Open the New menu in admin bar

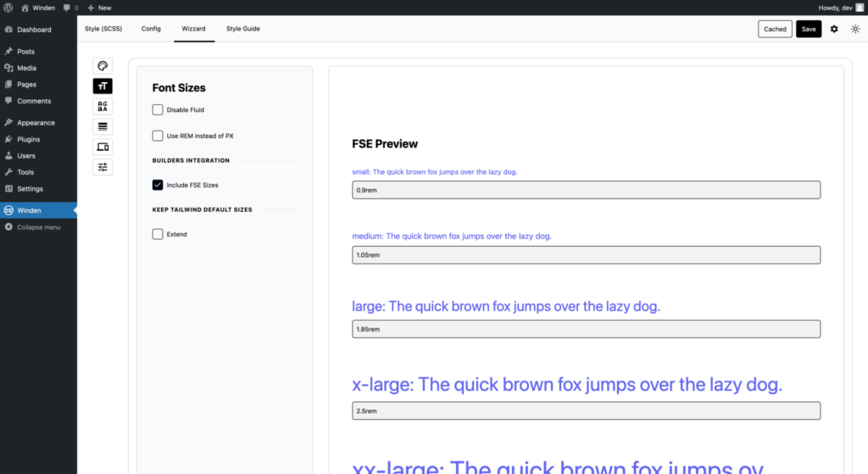(x=99, y=8)
